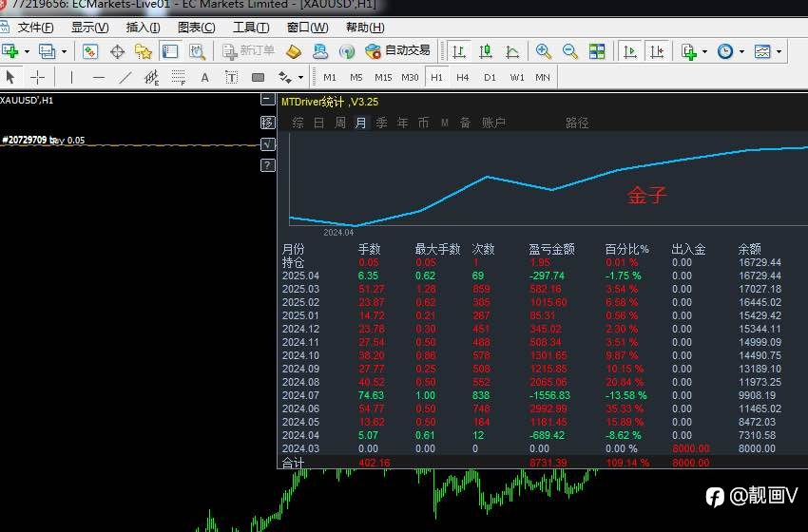
Task: Click the √ button beside the panel
Action: tap(267, 144)
